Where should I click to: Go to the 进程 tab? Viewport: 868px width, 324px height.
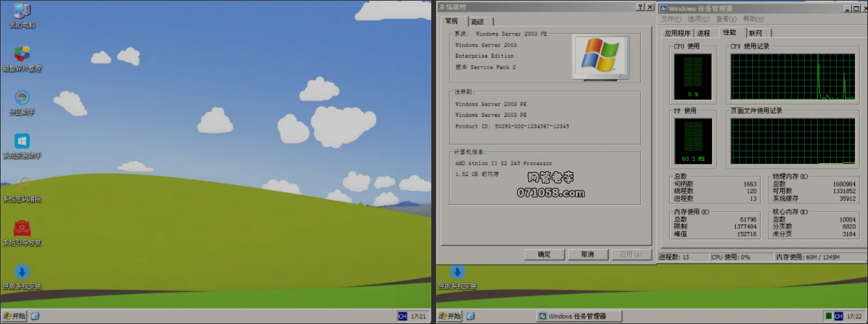click(704, 33)
